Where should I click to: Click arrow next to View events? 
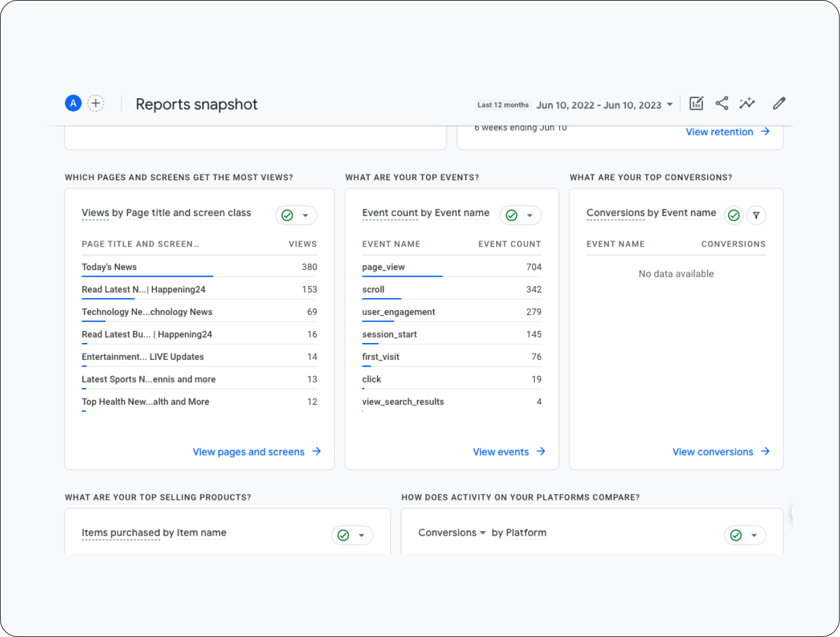coord(541,451)
